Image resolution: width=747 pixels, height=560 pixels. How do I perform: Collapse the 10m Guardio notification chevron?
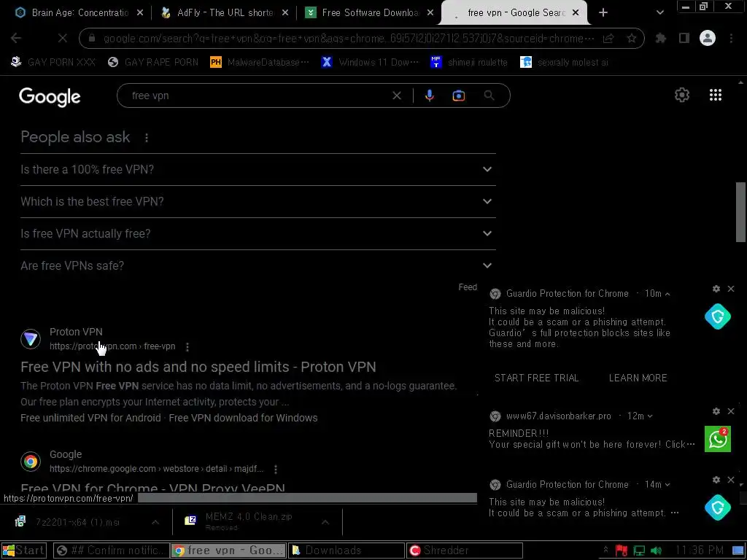click(667, 295)
